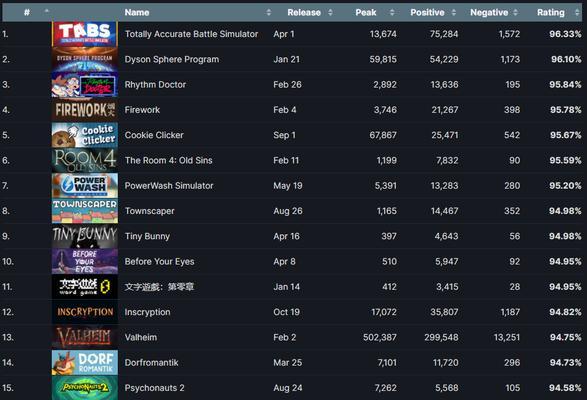Sort table by Name column arrows
The height and width of the screenshot is (400, 587).
click(268, 12)
